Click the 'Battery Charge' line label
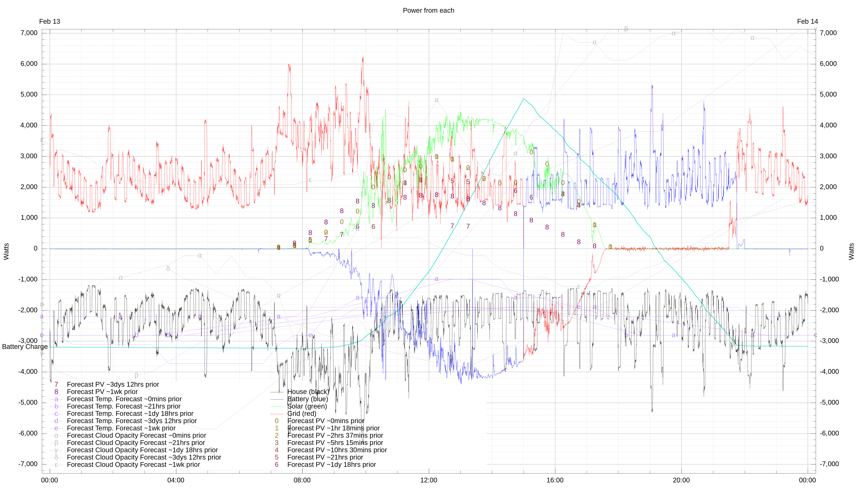The height and width of the screenshot is (488, 868). [x=25, y=347]
